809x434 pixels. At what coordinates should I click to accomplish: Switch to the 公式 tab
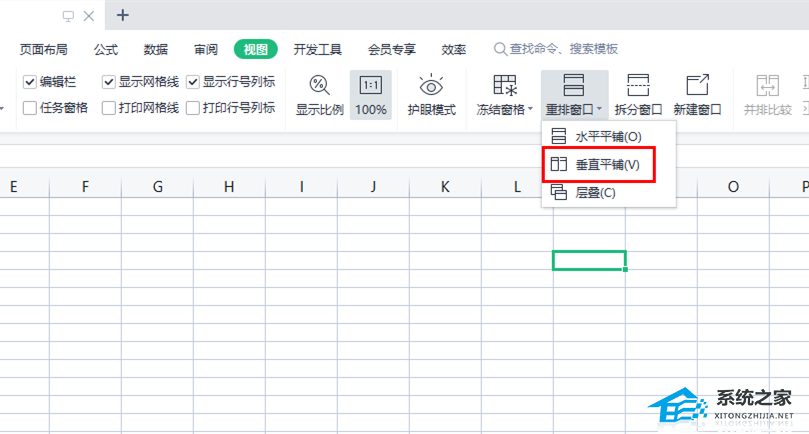(106, 50)
